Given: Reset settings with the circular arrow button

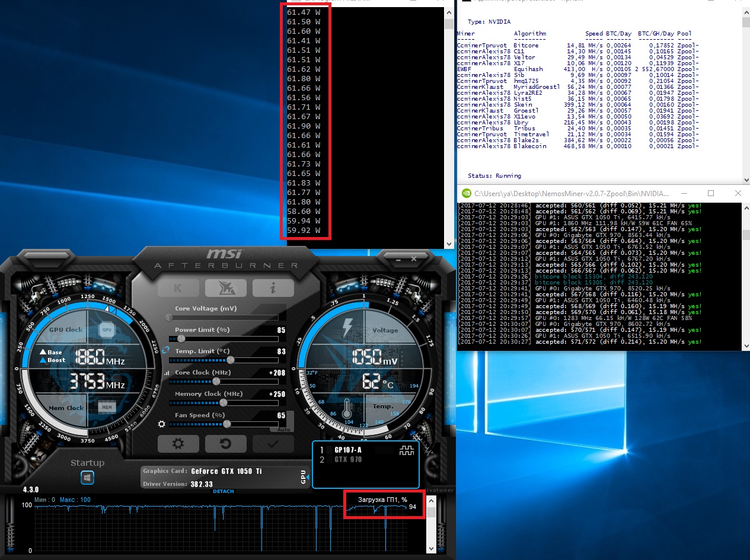Looking at the screenshot, I should [x=225, y=443].
